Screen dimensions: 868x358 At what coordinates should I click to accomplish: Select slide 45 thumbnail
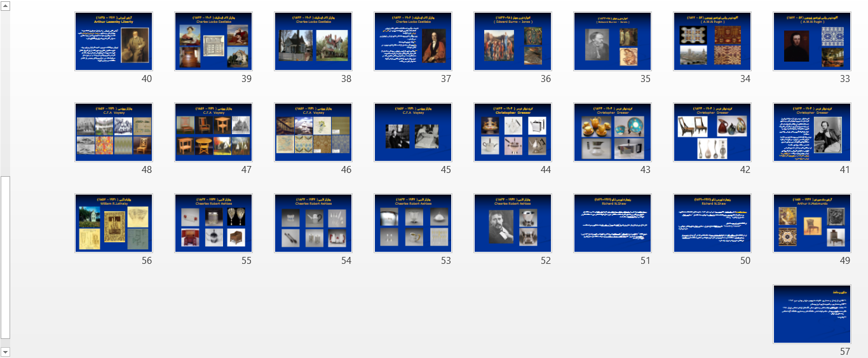pos(413,132)
